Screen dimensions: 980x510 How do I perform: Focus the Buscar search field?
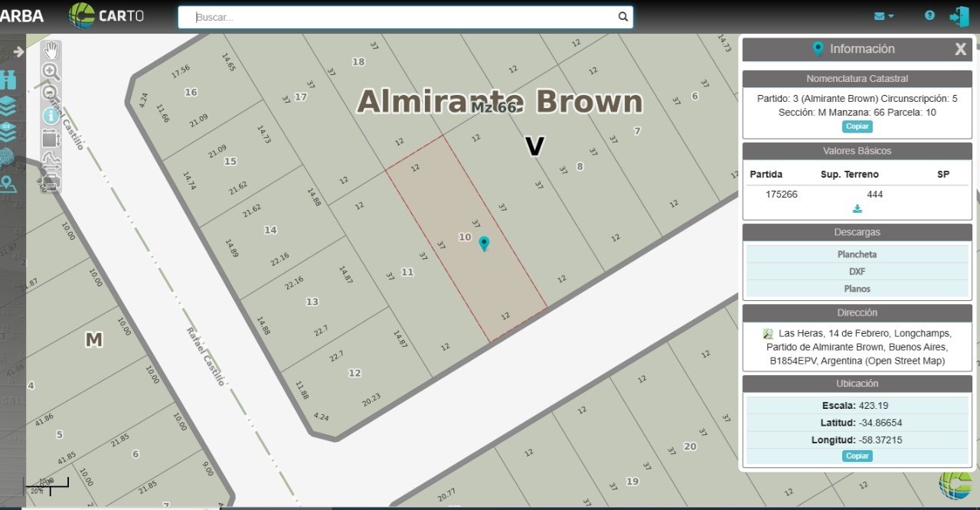tap(406, 17)
